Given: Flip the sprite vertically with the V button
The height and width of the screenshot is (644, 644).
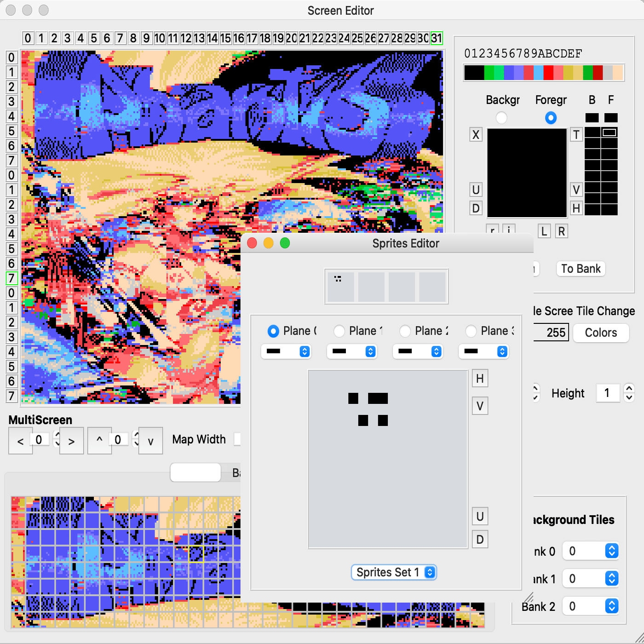Looking at the screenshot, I should [480, 406].
